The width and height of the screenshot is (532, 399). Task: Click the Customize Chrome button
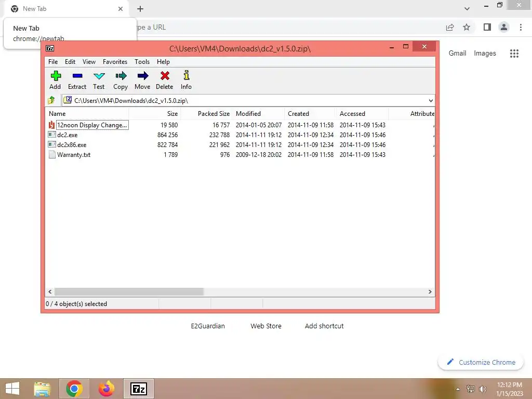coord(481,362)
